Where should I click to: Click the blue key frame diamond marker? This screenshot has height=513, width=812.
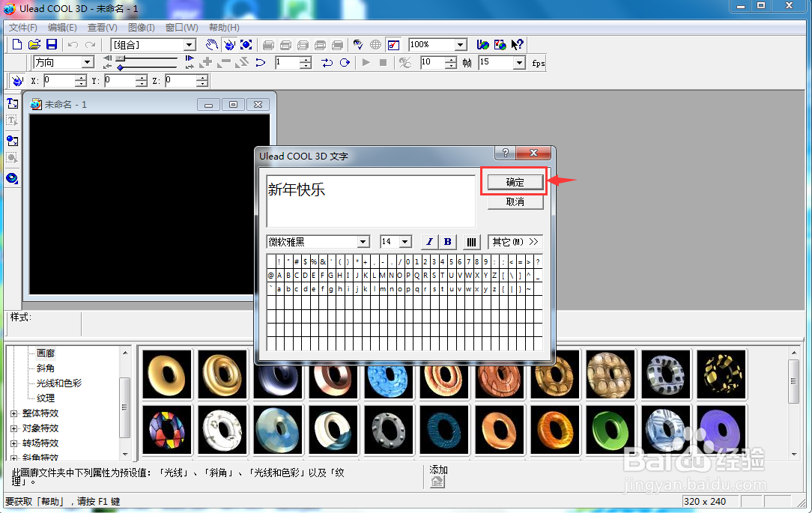(x=120, y=68)
